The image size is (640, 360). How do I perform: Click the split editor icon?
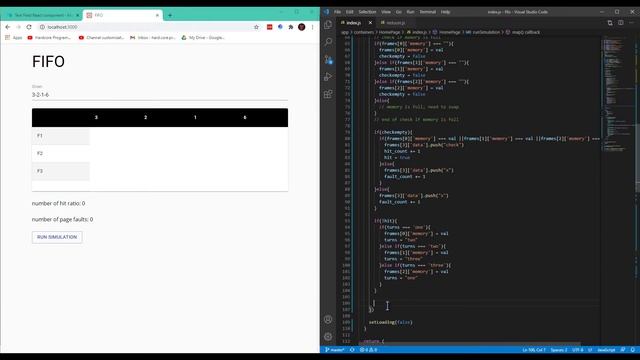(620, 23)
